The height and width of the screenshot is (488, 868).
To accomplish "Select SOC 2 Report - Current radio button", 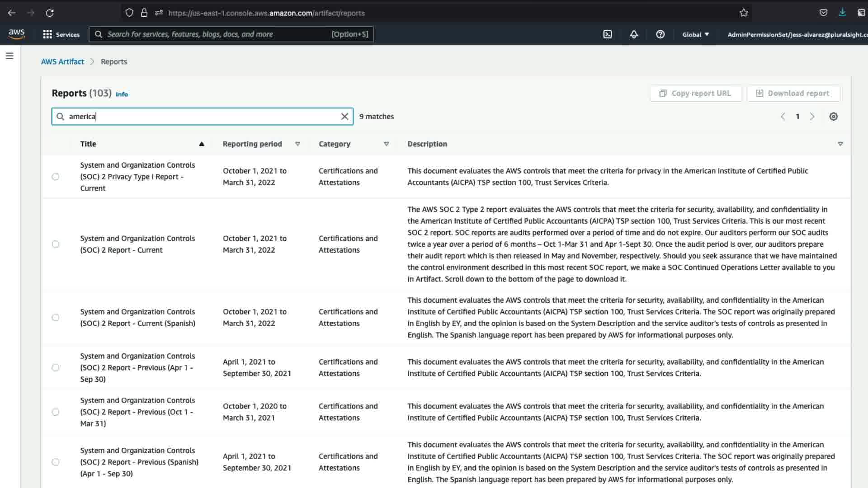I will point(55,244).
